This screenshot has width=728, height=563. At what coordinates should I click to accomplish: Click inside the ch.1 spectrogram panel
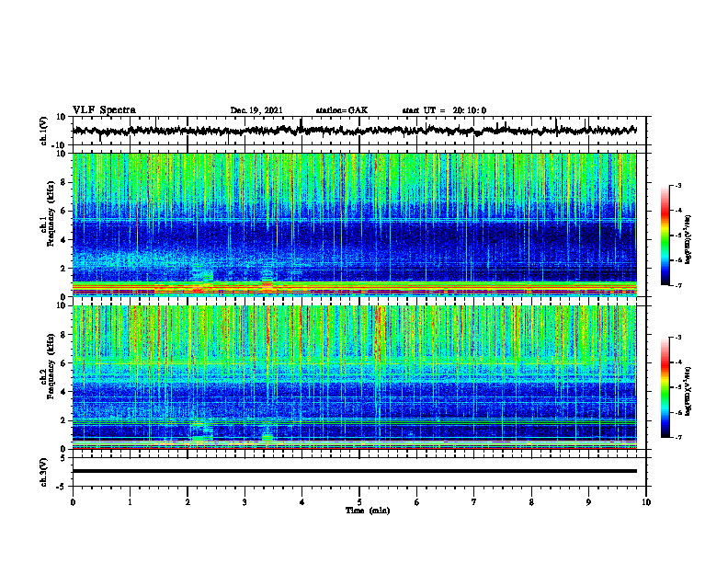(354, 224)
